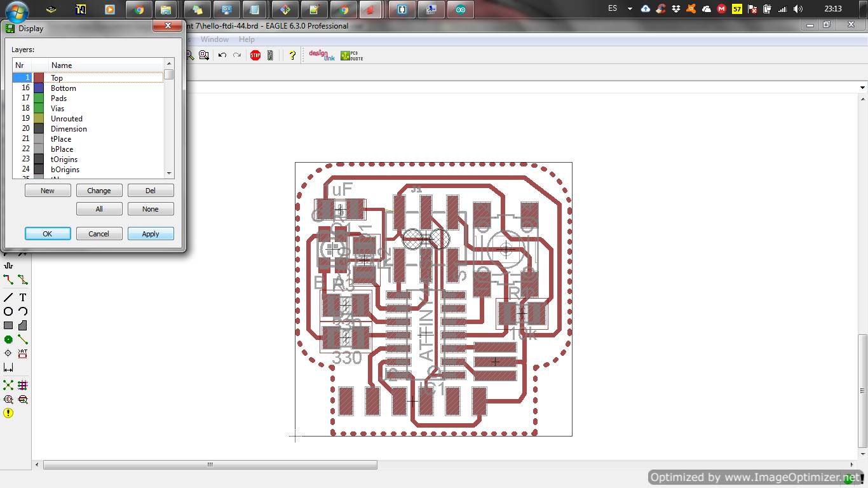Click the Redo arrow in toolbar

[x=236, y=55]
